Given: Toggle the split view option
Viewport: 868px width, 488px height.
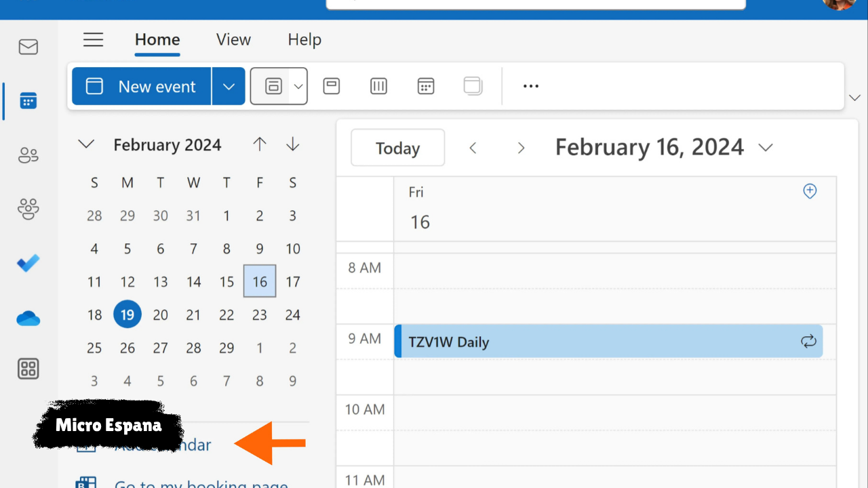Looking at the screenshot, I should [x=473, y=86].
